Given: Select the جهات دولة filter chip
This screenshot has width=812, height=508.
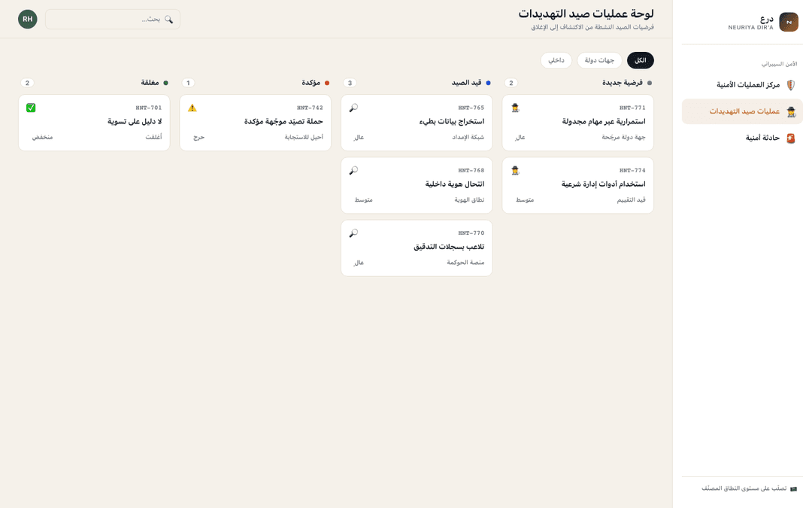Looking at the screenshot, I should coord(600,61).
